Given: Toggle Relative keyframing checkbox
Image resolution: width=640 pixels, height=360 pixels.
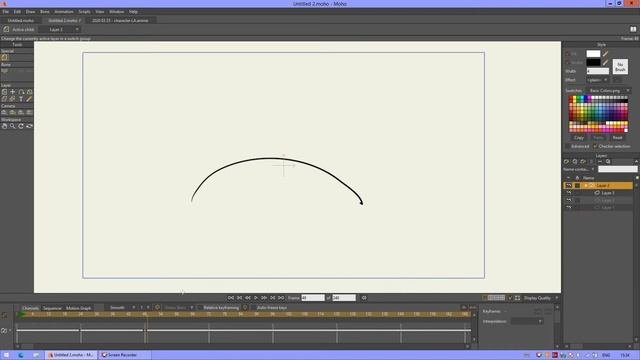Looking at the screenshot, I should pyautogui.click(x=200, y=308).
